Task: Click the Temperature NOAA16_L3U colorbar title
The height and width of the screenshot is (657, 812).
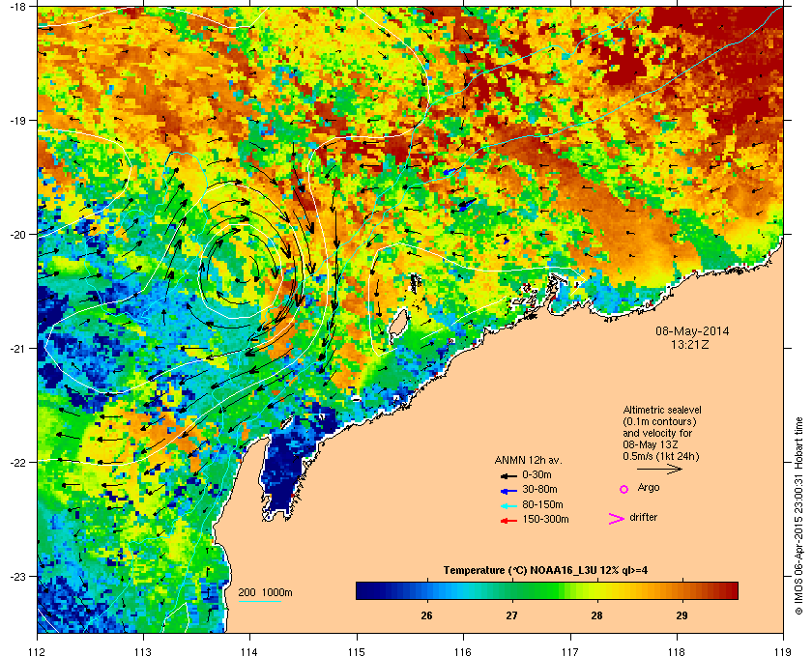Action: [x=545, y=571]
